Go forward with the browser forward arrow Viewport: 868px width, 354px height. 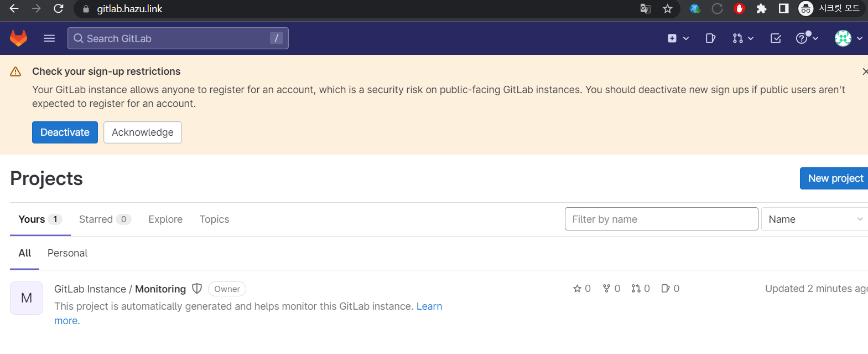37,8
